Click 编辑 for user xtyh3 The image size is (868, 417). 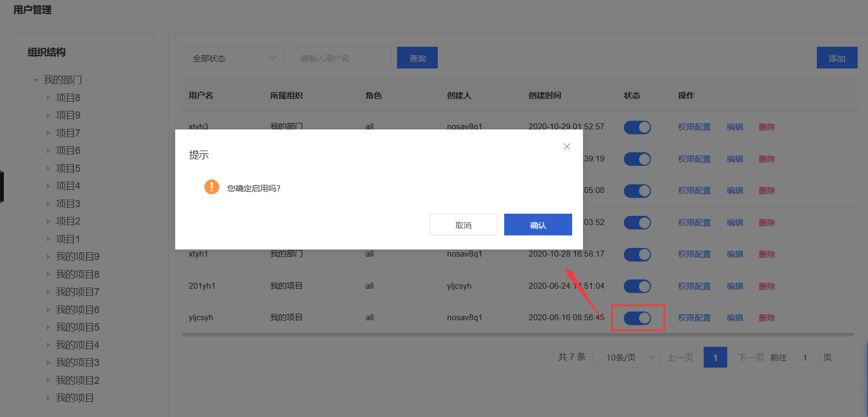[x=735, y=127]
